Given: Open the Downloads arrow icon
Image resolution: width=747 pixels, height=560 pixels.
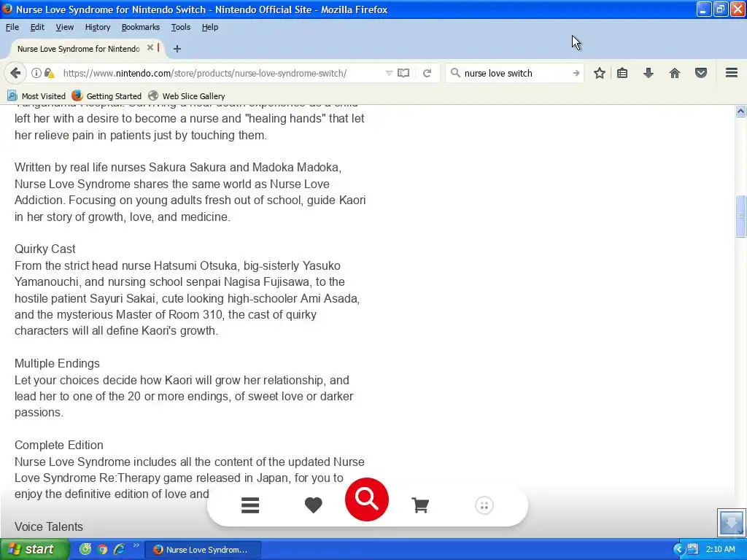Looking at the screenshot, I should coord(649,73).
